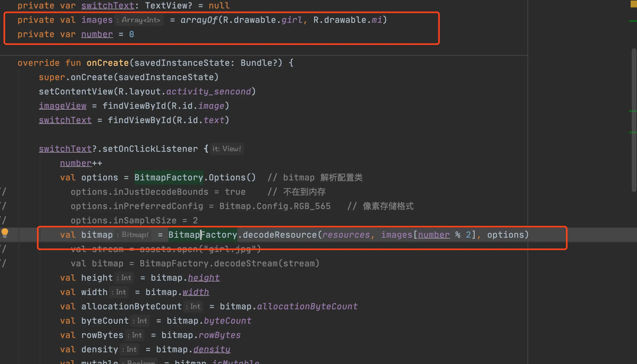Image resolution: width=637 pixels, height=364 pixels.
Task: Click the activity_sencond layout reference
Action: (x=209, y=92)
